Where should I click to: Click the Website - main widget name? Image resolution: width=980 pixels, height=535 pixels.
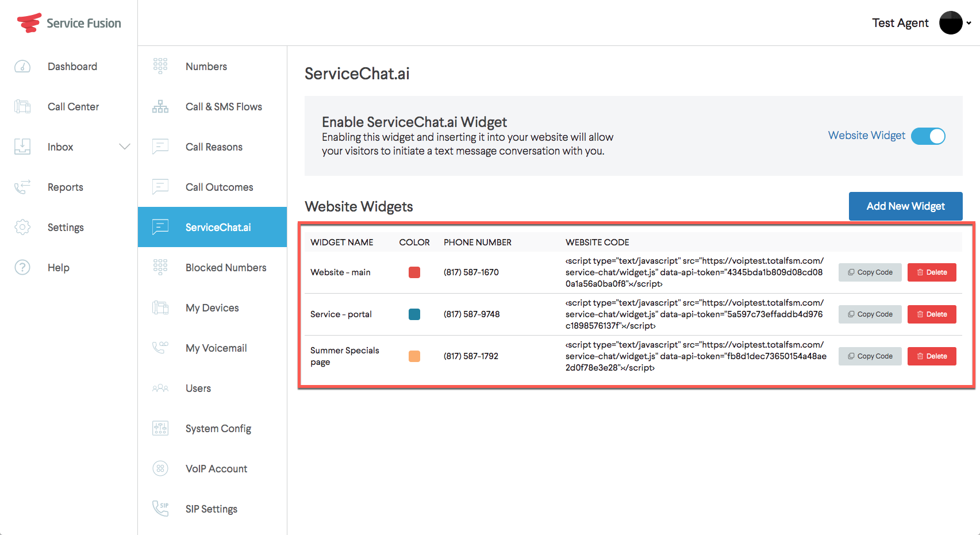point(340,272)
